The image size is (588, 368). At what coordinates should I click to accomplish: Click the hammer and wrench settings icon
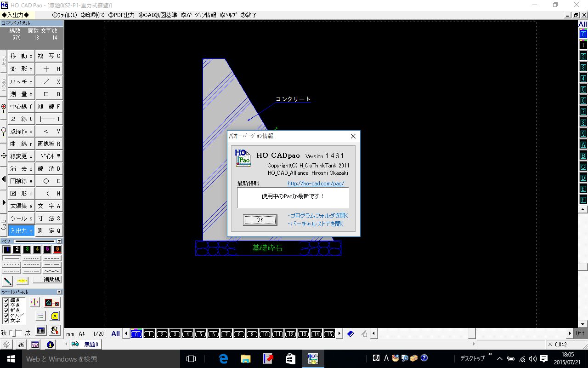(x=55, y=330)
